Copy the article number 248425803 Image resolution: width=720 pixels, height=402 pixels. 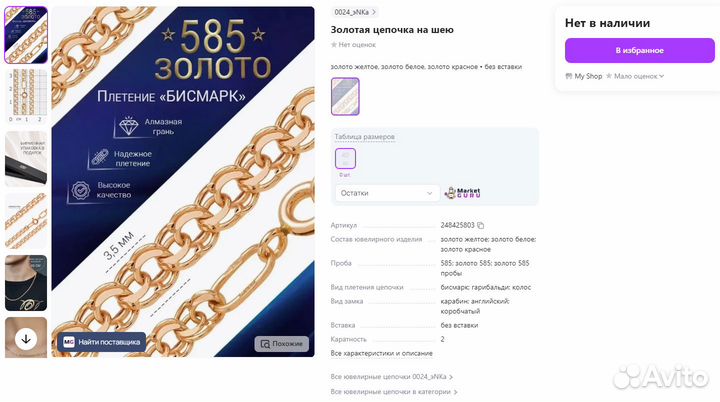(480, 225)
